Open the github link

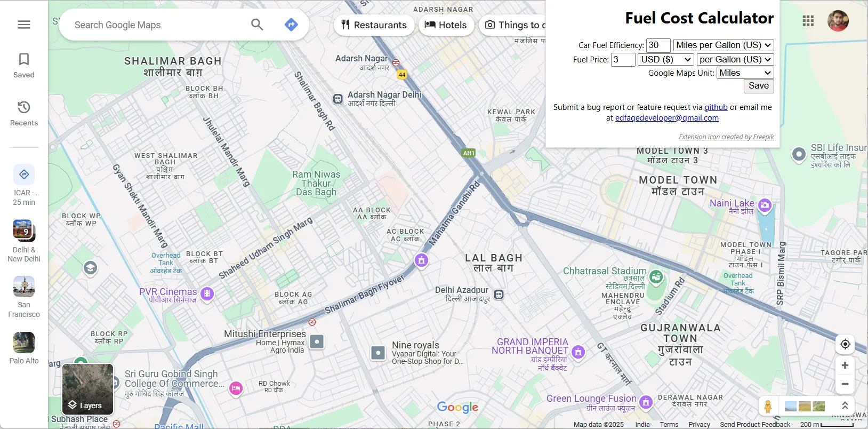point(716,107)
